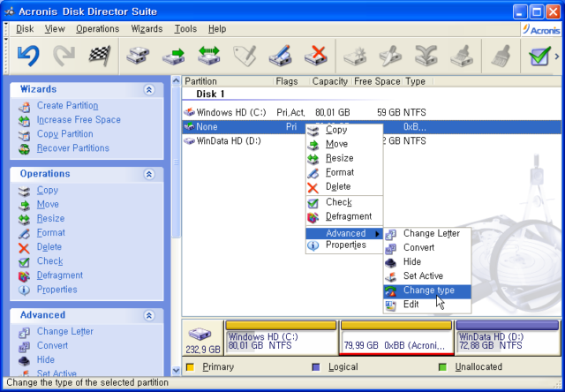Open the Tools menu
The height and width of the screenshot is (392, 565).
185,29
